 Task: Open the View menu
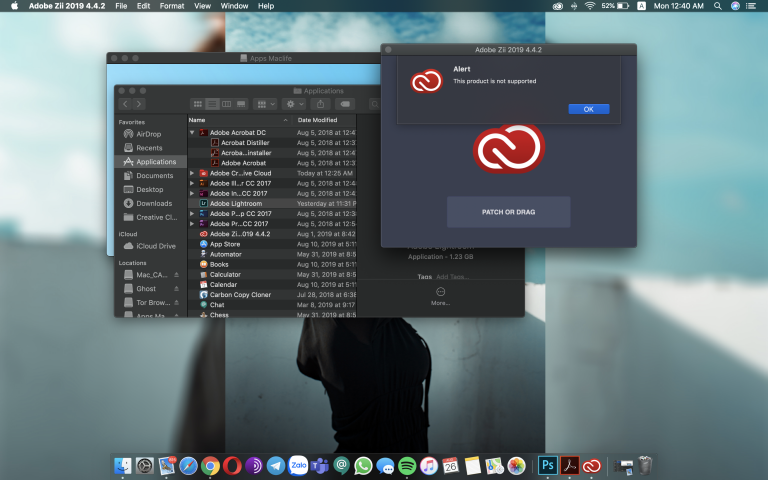(x=202, y=6)
